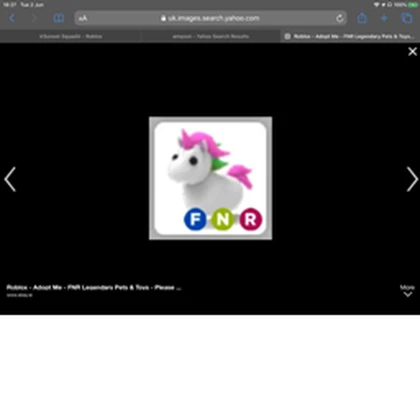Switch to the first Roblox tab
This screenshot has width=420, height=420.
tap(70, 36)
